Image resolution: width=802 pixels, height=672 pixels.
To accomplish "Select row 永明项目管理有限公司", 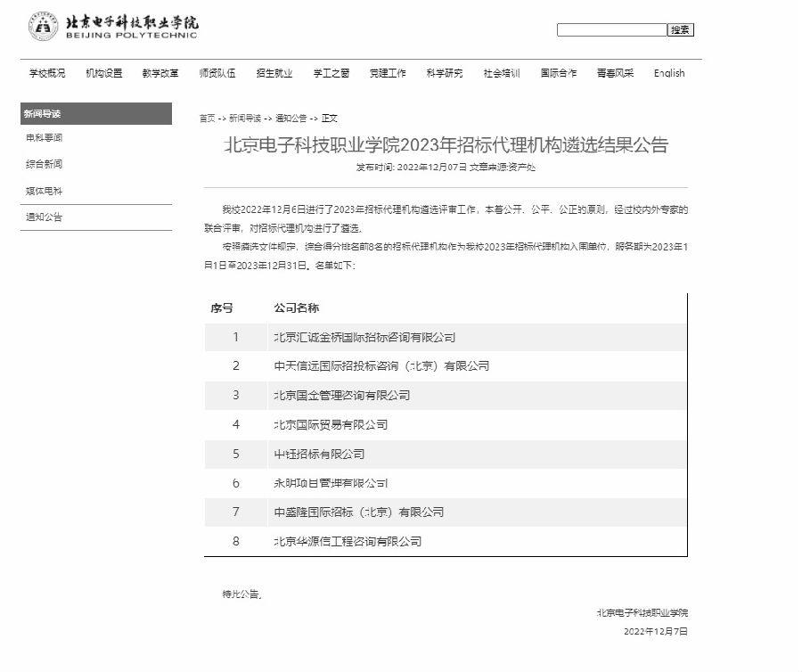I will (x=446, y=483).
